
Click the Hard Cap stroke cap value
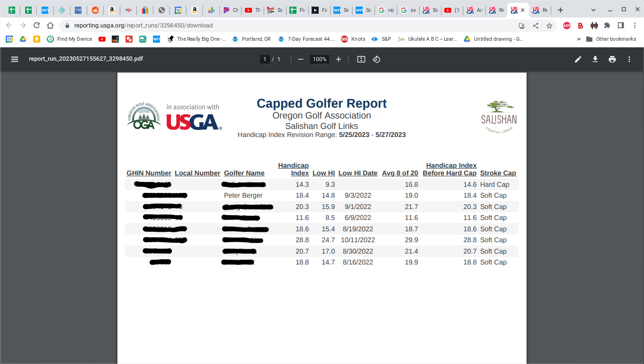click(x=494, y=184)
